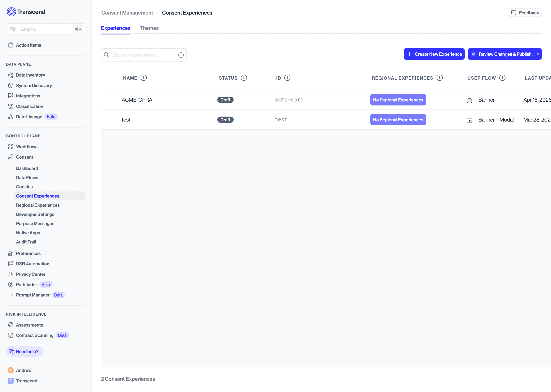Click No Regional Experiences badge for test
The image size is (551, 392).
pyautogui.click(x=398, y=120)
